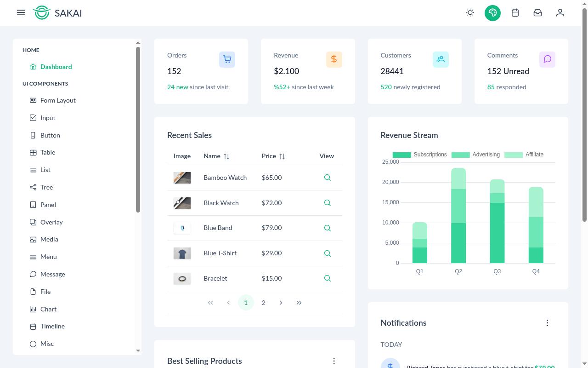Open Best Selling Products options menu
Viewport: 588px width, 368px height.
coord(334,361)
